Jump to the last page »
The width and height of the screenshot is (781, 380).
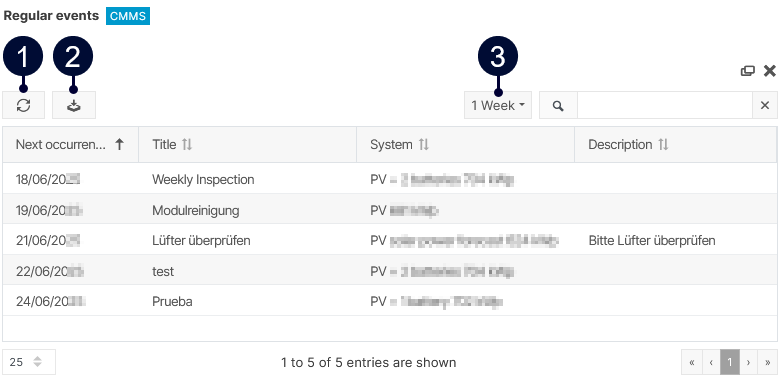(x=767, y=362)
